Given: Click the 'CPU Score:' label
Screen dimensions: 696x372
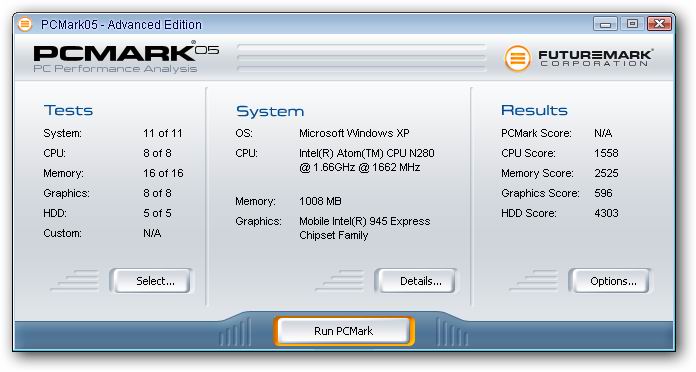Looking at the screenshot, I should tap(528, 153).
